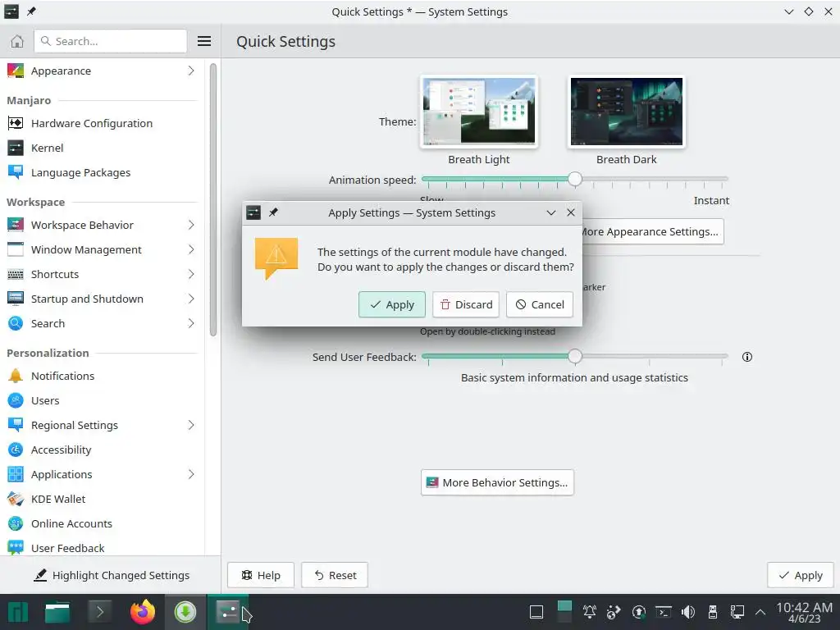This screenshot has width=840, height=630.
Task: Click the sidebar vertical scrollbar
Action: tap(213, 200)
